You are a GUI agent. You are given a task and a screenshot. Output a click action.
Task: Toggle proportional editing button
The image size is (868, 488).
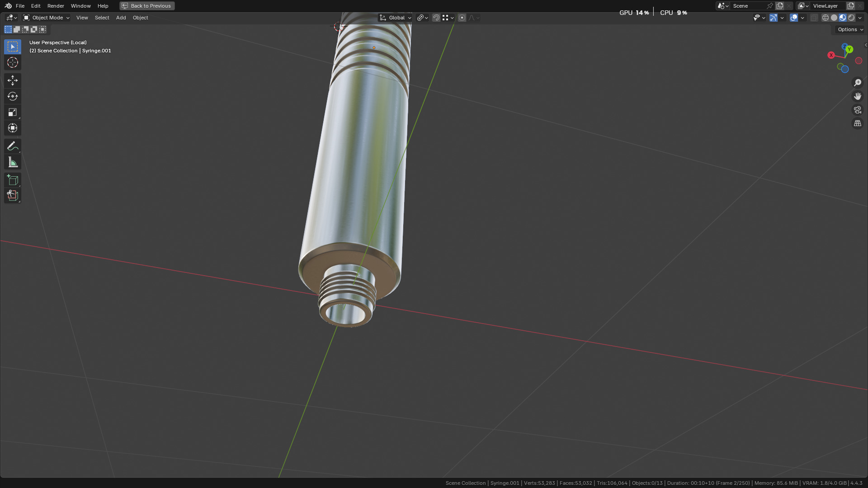462,18
